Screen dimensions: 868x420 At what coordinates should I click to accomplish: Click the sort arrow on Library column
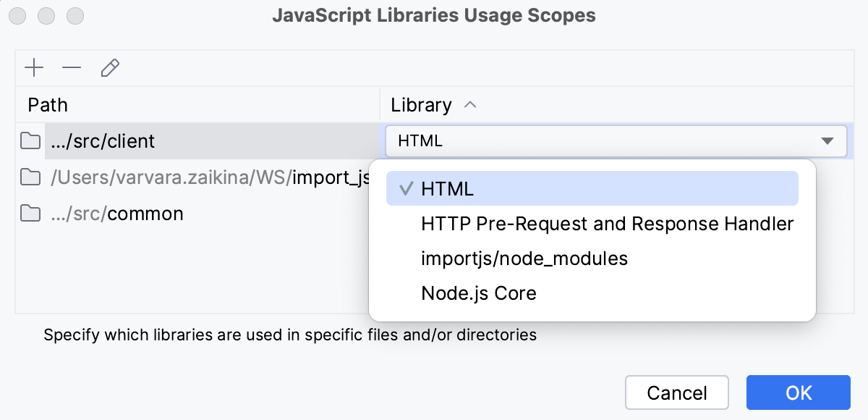click(x=471, y=105)
